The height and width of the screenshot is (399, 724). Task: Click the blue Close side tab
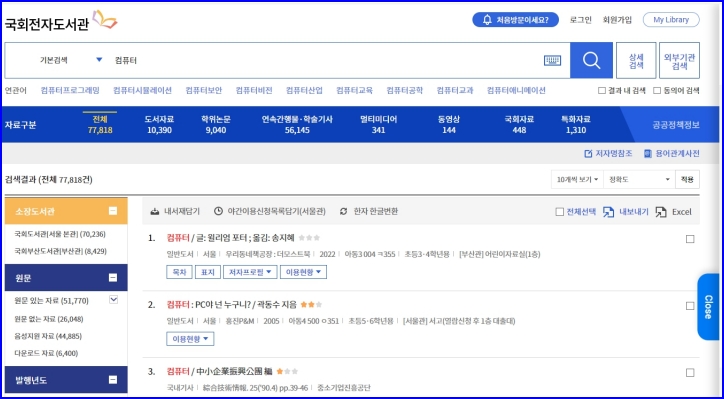point(708,307)
